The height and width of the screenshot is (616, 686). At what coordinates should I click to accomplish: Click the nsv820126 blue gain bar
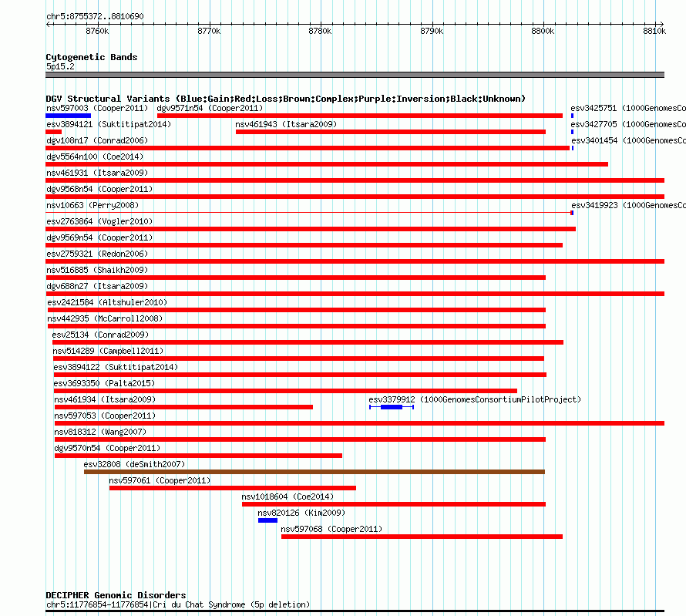click(x=267, y=520)
